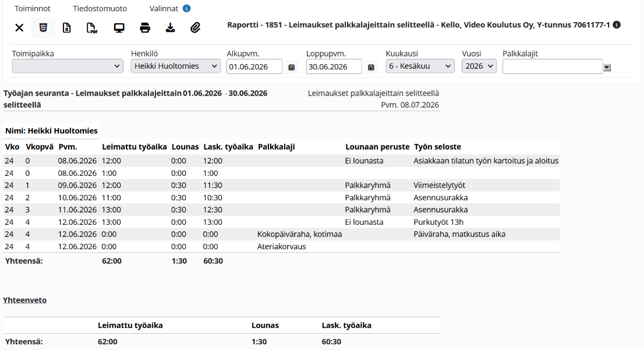
Task: Click 'Palkkalaji' column header
Action: coord(277,147)
